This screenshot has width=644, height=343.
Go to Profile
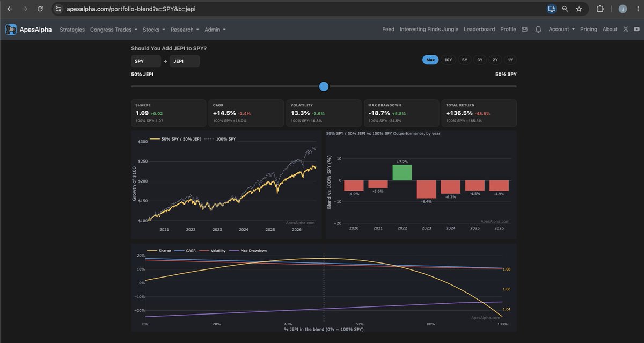coord(508,30)
